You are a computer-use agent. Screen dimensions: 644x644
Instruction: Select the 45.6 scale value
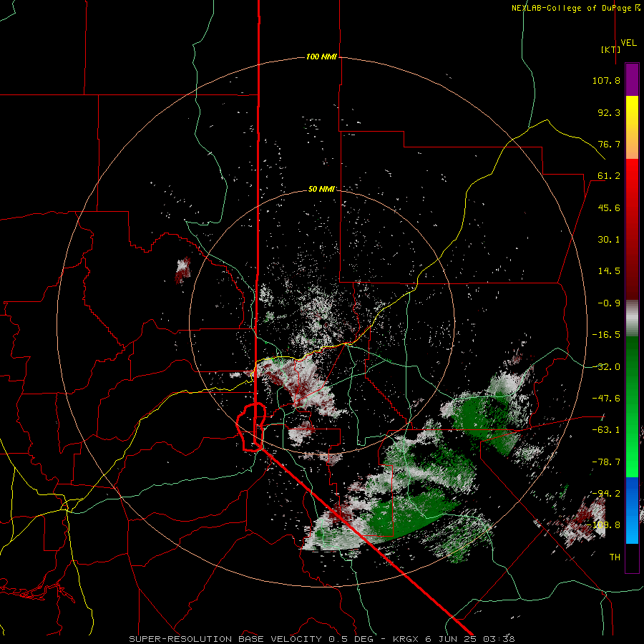pyautogui.click(x=609, y=208)
